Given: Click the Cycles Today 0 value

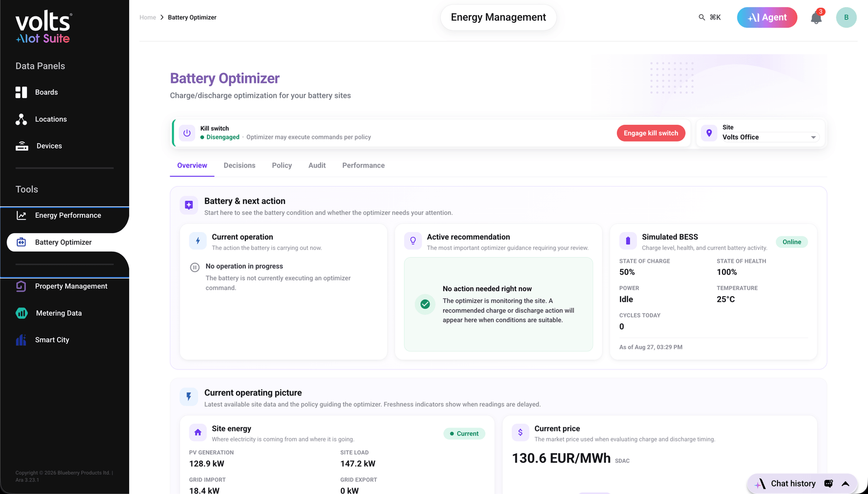Looking at the screenshot, I should (622, 326).
